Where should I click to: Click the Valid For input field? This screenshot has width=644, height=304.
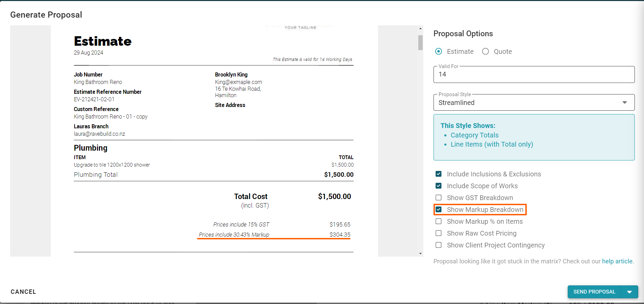pyautogui.click(x=534, y=74)
